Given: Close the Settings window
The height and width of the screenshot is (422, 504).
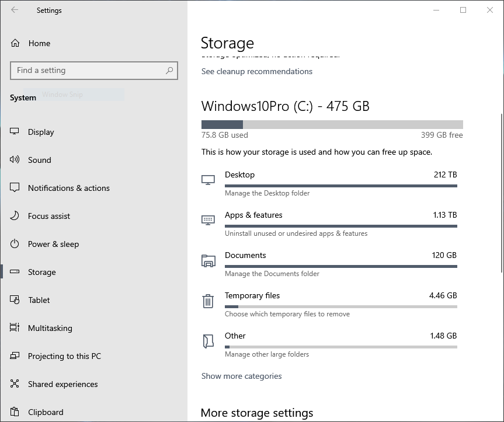Looking at the screenshot, I should (489, 10).
